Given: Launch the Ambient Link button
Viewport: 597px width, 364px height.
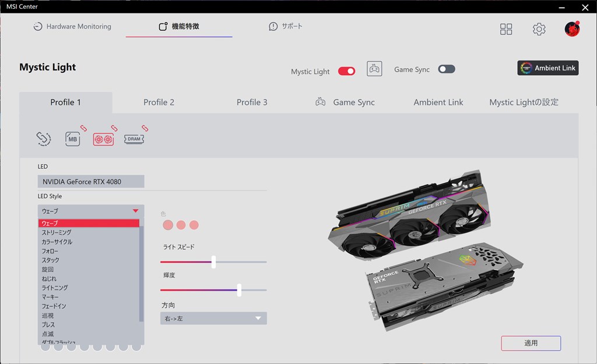Looking at the screenshot, I should click(x=548, y=68).
